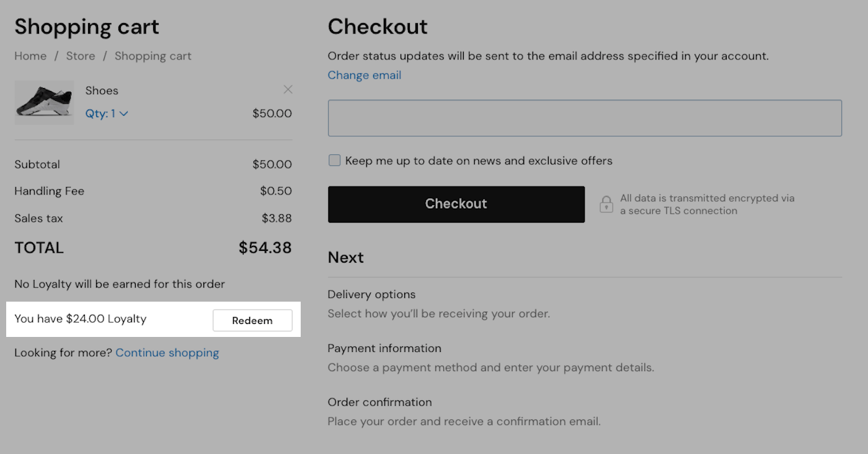Click the Shoes product thumbnail image
The height and width of the screenshot is (454, 868).
pos(43,102)
